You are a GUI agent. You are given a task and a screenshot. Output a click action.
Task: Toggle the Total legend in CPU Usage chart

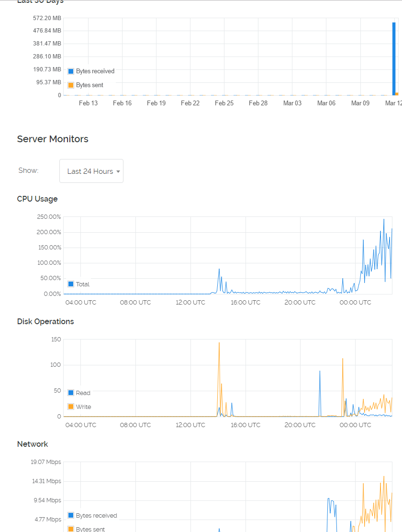point(78,284)
